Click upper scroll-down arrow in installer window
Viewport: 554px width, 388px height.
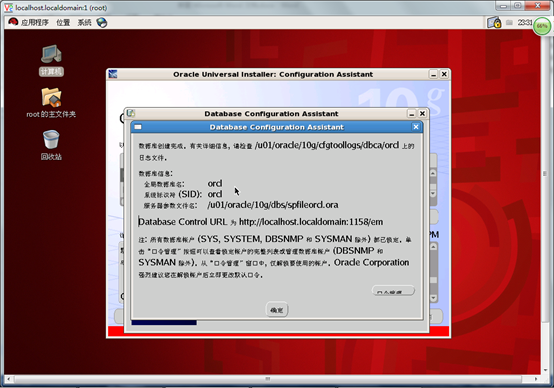433,194
